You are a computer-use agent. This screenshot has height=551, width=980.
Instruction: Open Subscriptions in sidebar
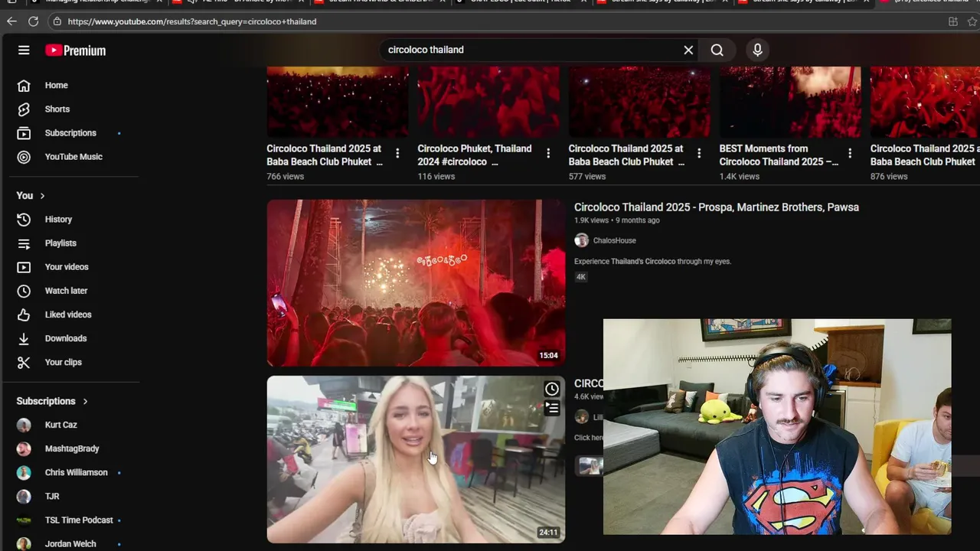pyautogui.click(x=70, y=132)
